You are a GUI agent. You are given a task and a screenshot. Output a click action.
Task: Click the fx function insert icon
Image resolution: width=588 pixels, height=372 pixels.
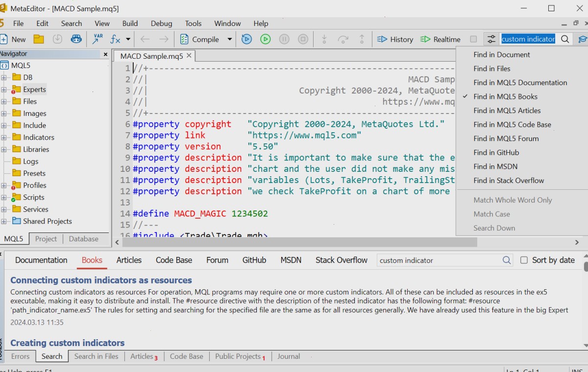[116, 39]
